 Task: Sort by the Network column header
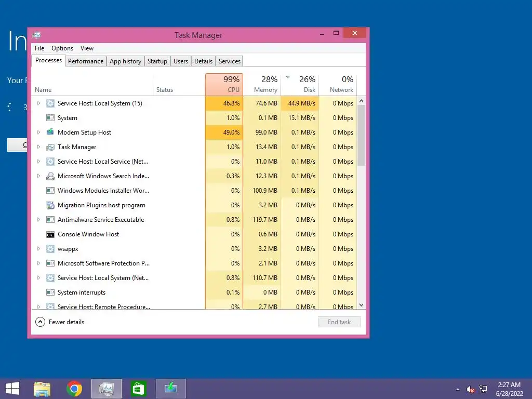(338, 85)
